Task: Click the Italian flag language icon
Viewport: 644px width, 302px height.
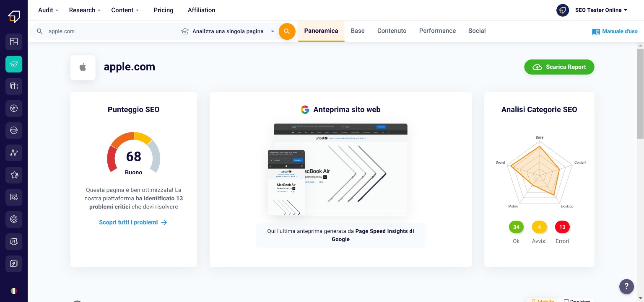Action: point(14,291)
